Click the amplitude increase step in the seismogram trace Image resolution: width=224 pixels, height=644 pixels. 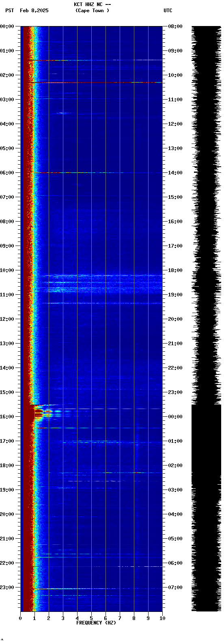pos(206,405)
